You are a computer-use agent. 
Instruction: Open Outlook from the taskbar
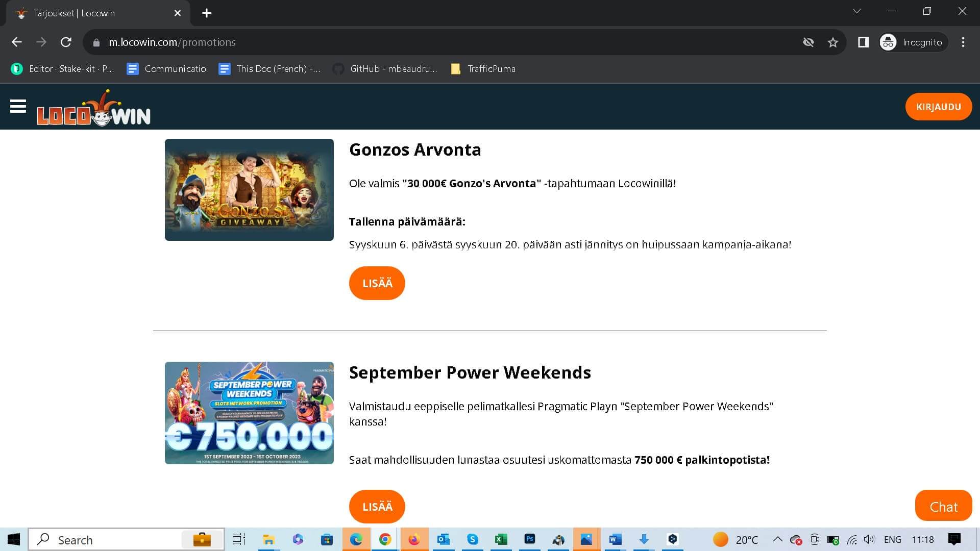pos(443,539)
